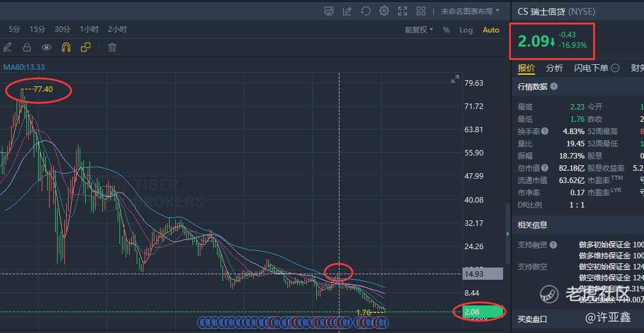Image resolution: width=644 pixels, height=333 pixels.
Task: Toggle drawings visibility eye icon
Action: [47, 47]
